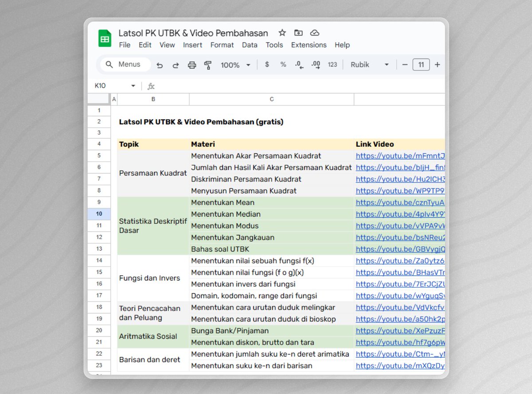Print the spreadsheet via printer icon
This screenshot has width=532, height=394.
click(192, 65)
